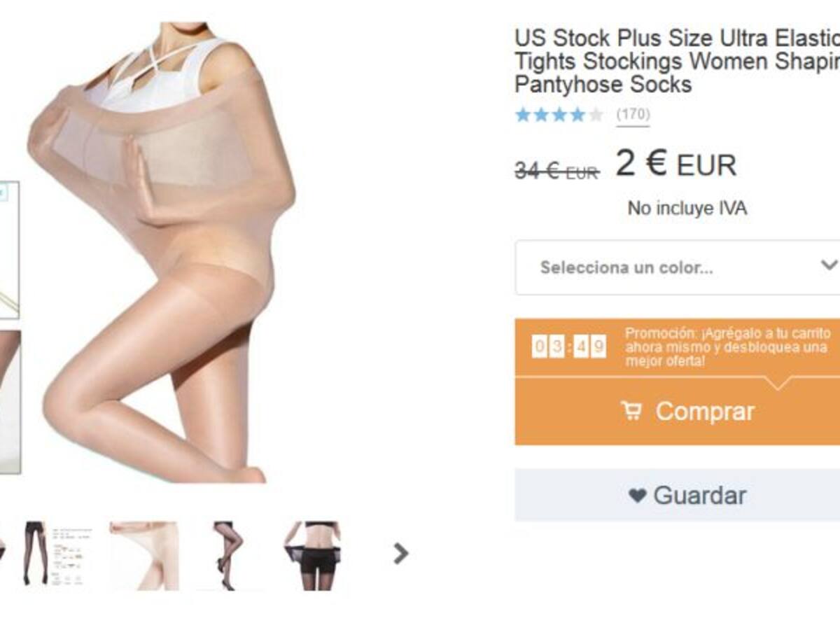The width and height of the screenshot is (840, 630).
Task: Select the black tights size chart thumbnail
Action: point(57,554)
